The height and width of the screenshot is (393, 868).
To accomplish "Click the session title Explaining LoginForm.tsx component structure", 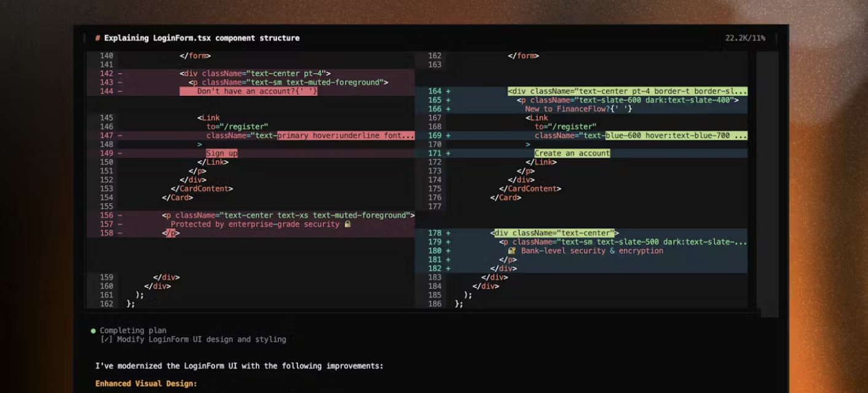I will [202, 38].
